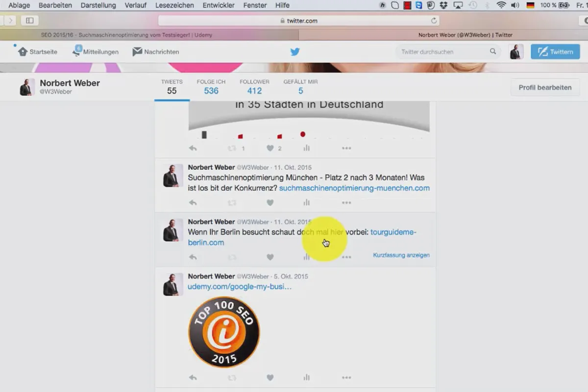Open more options on Berlin tweet
This screenshot has width=588, height=392.
(346, 257)
